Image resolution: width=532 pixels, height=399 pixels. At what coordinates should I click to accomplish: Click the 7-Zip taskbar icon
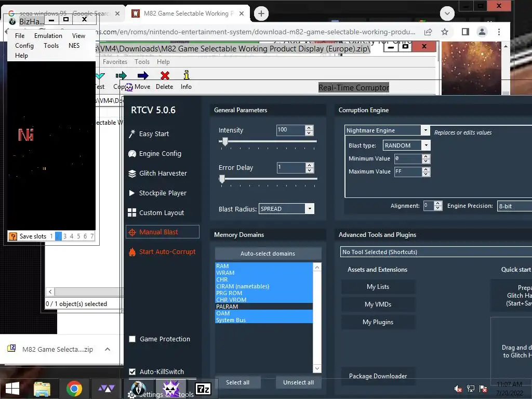coord(203,389)
